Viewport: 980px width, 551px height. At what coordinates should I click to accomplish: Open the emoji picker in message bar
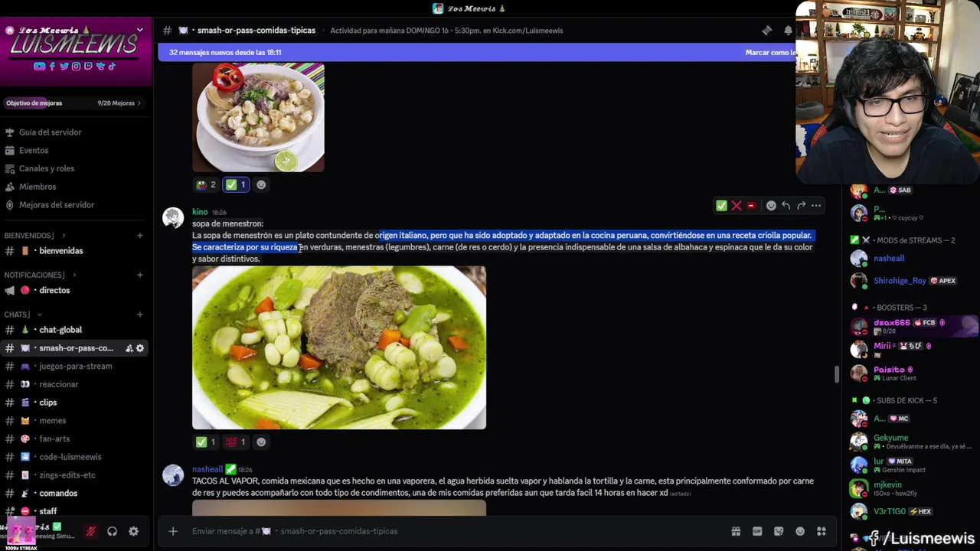(x=800, y=531)
